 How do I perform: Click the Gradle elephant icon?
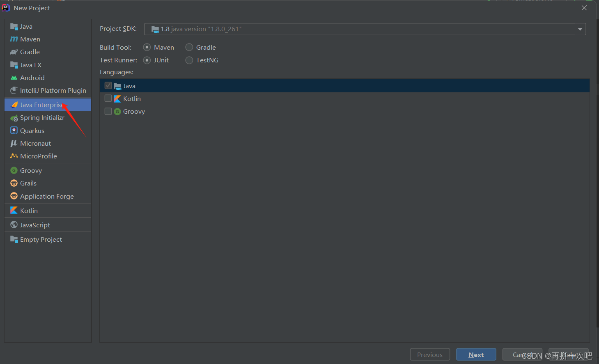[14, 52]
